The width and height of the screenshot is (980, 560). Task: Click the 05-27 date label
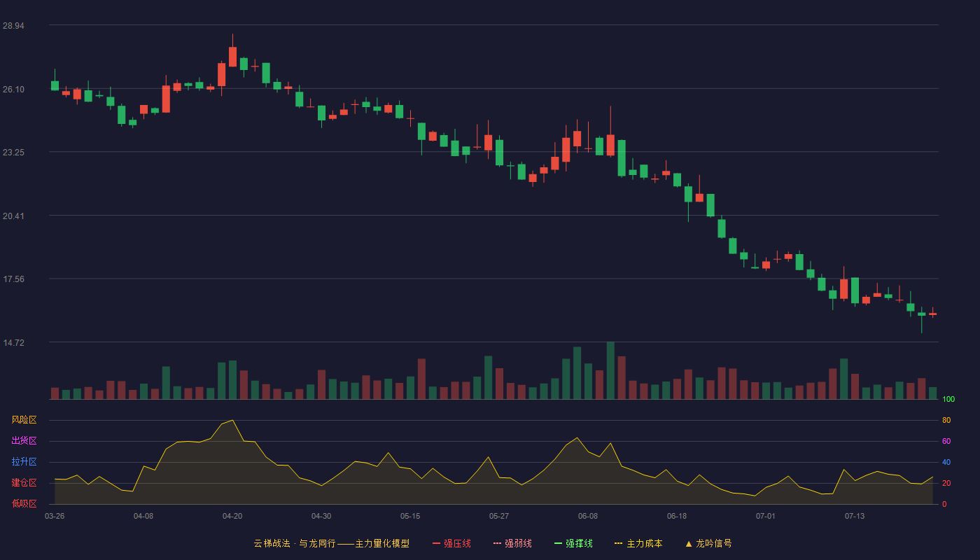499,516
